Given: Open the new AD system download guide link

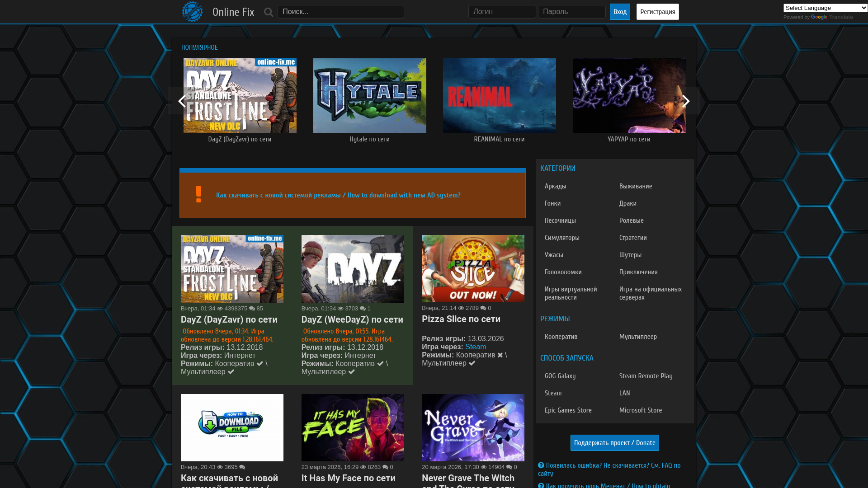Looking at the screenshot, I should pyautogui.click(x=338, y=195).
